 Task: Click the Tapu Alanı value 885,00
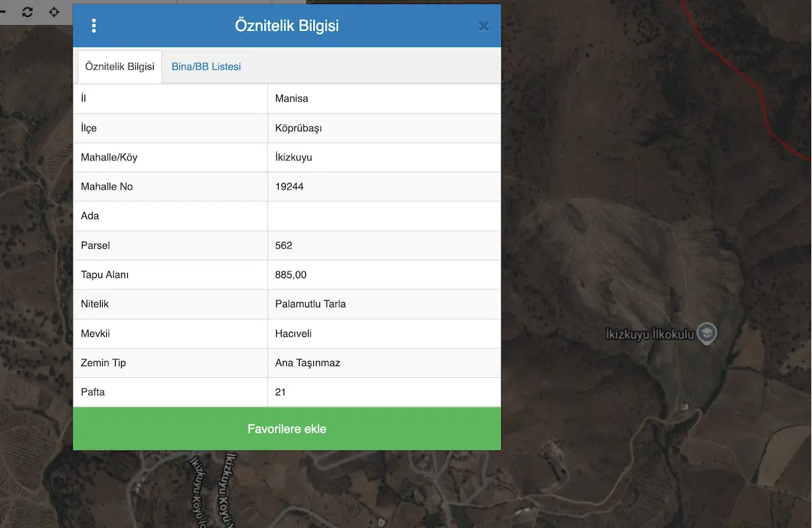pyautogui.click(x=291, y=275)
